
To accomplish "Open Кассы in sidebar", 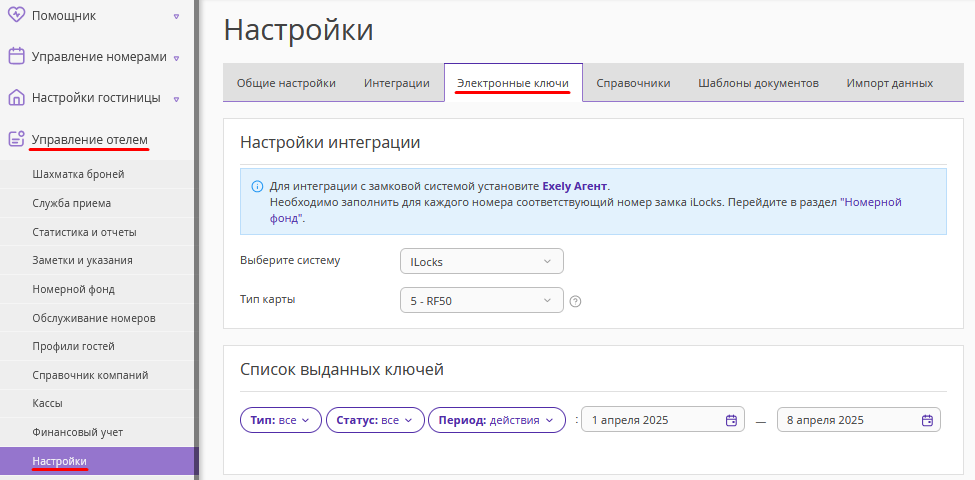I will 98,403.
